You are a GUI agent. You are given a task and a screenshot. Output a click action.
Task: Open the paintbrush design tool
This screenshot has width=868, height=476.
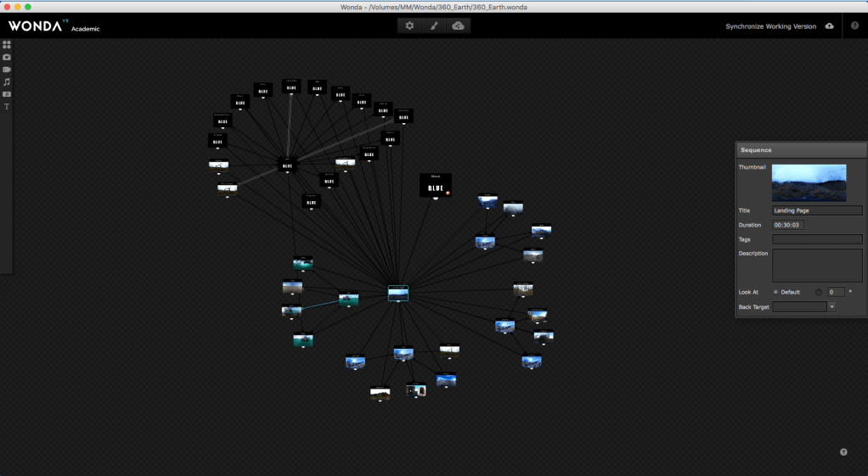click(x=433, y=26)
